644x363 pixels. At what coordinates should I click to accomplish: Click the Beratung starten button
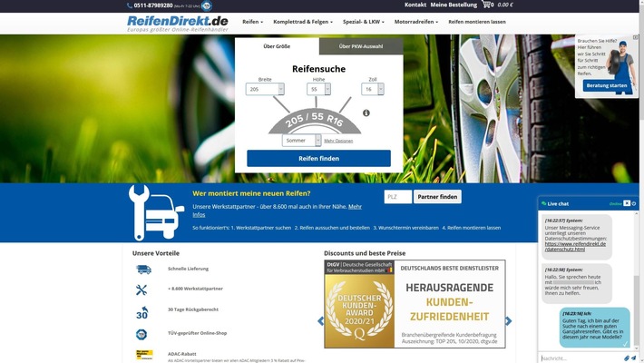607,85
